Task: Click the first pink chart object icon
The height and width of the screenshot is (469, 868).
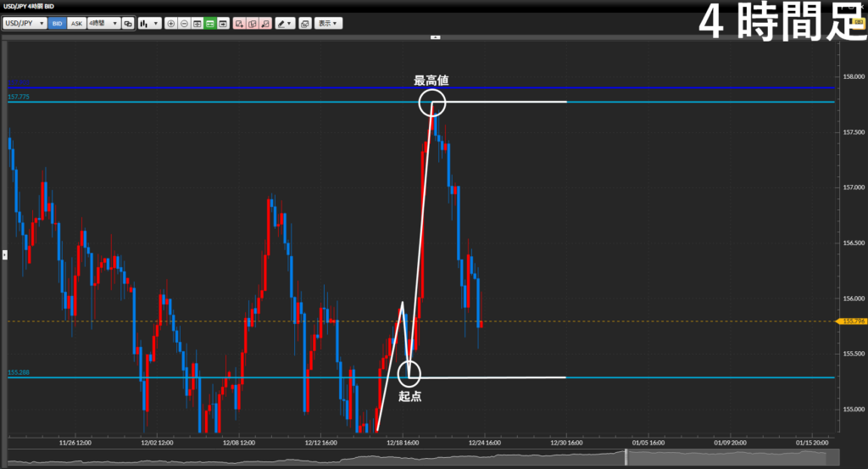Action: [239, 24]
